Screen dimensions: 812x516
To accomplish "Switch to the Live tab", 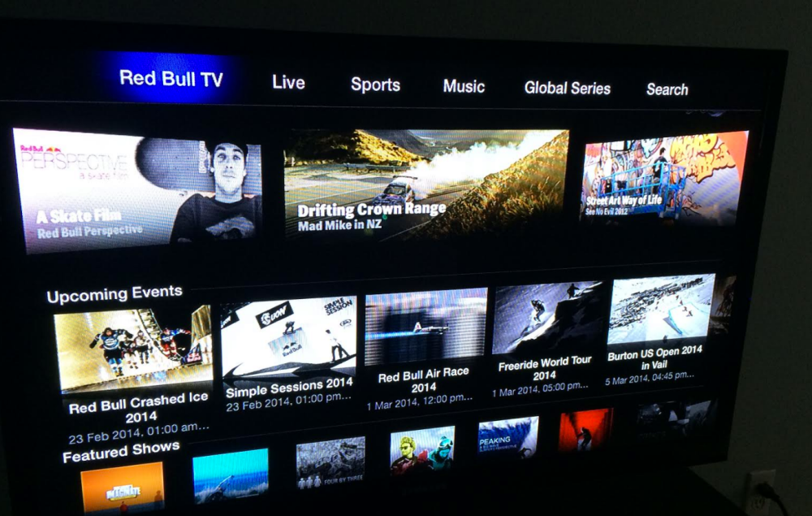I will (x=288, y=83).
